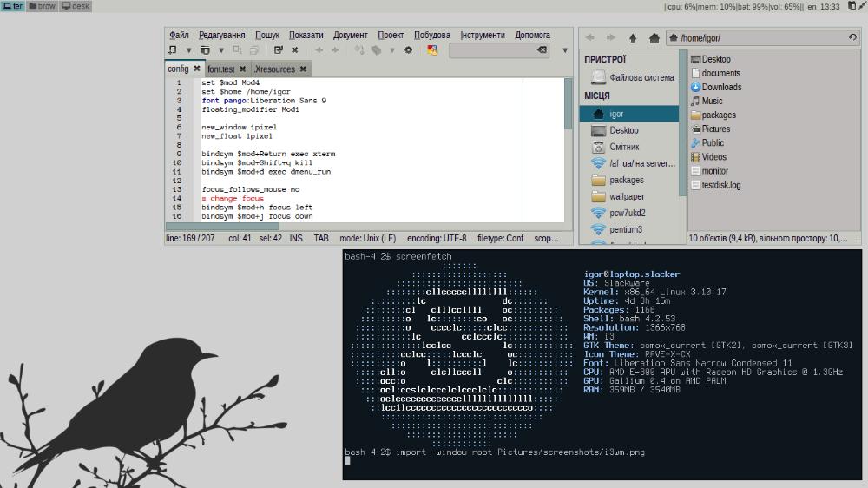Run the file with Geany's gear icon
868x488 pixels.
point(409,50)
